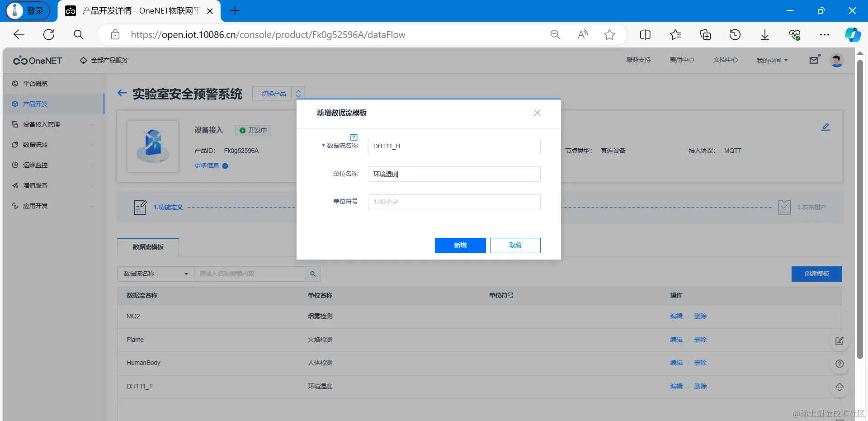Click the floating feedback edit icon
This screenshot has width=868, height=421.
click(840, 341)
